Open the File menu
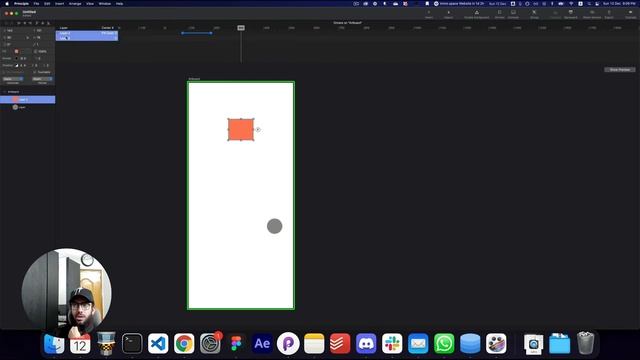Viewport: 640px width, 360px height. click(36, 4)
